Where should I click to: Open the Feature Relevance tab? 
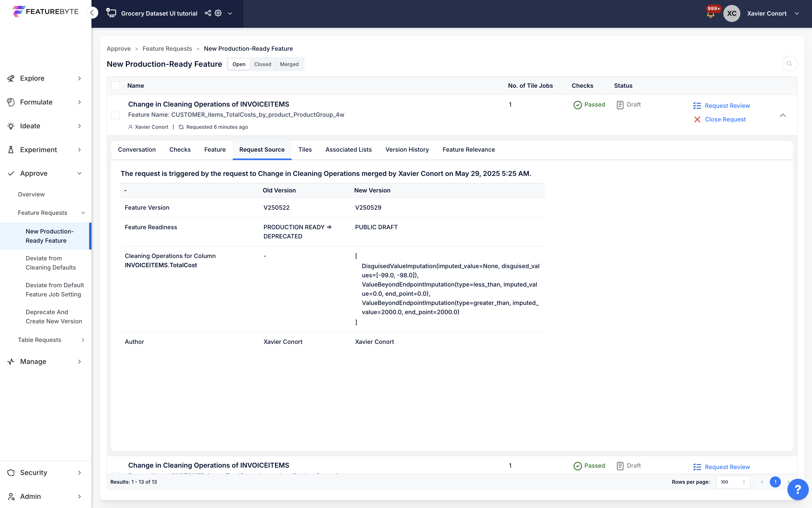[468, 150]
